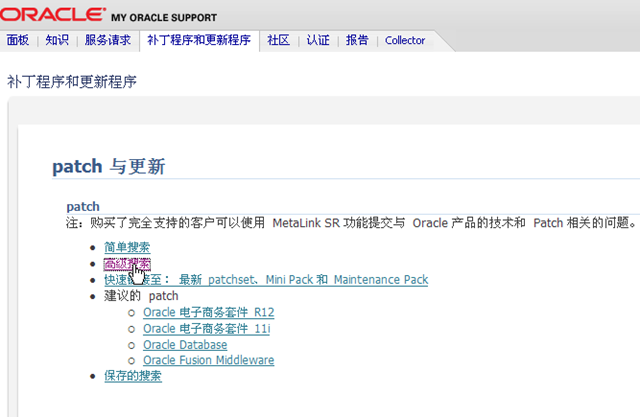
Task: Open the 报告 tab
Action: pyautogui.click(x=357, y=41)
